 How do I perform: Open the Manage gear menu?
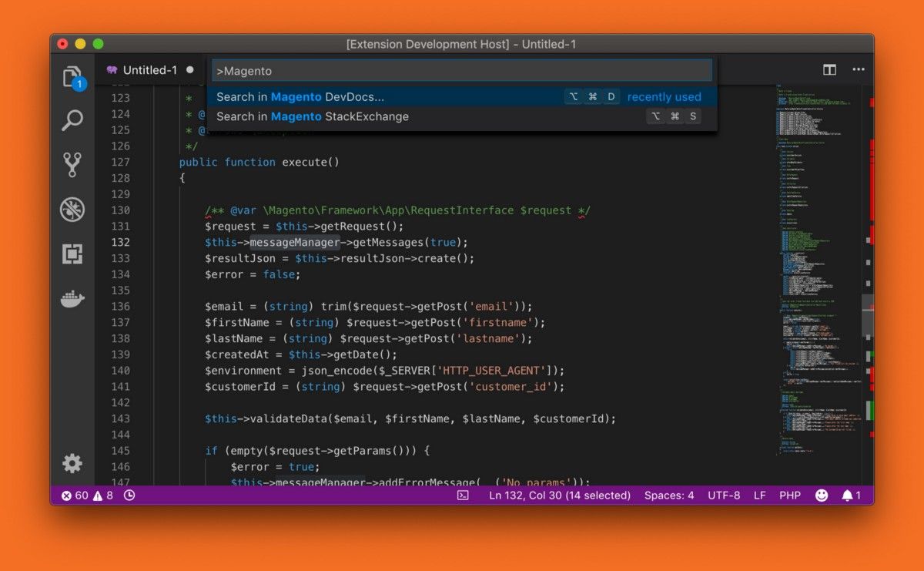72,463
